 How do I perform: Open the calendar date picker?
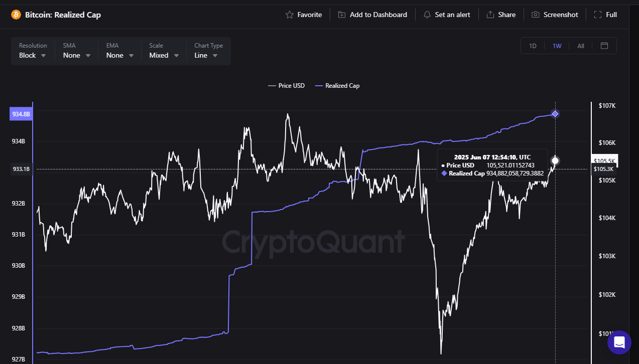[x=604, y=46]
